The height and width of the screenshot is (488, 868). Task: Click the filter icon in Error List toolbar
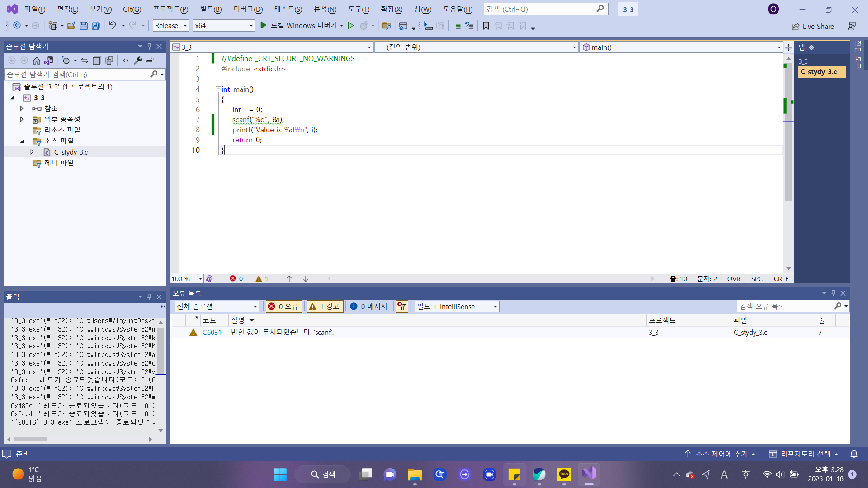click(402, 306)
